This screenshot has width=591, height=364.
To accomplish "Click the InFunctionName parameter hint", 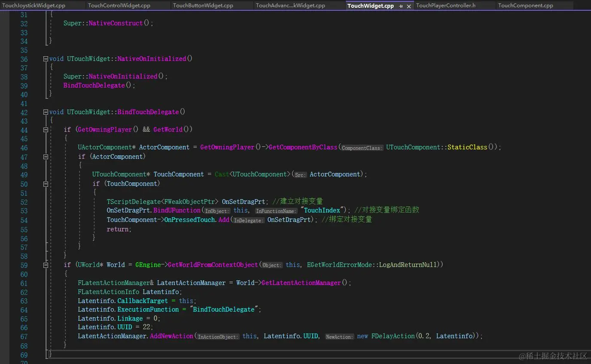I will click(276, 211).
